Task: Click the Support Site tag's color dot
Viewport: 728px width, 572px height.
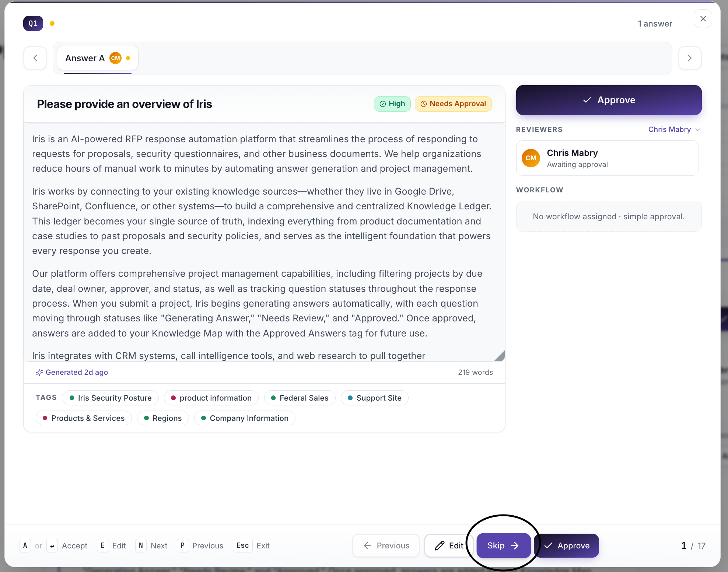Action: [350, 398]
